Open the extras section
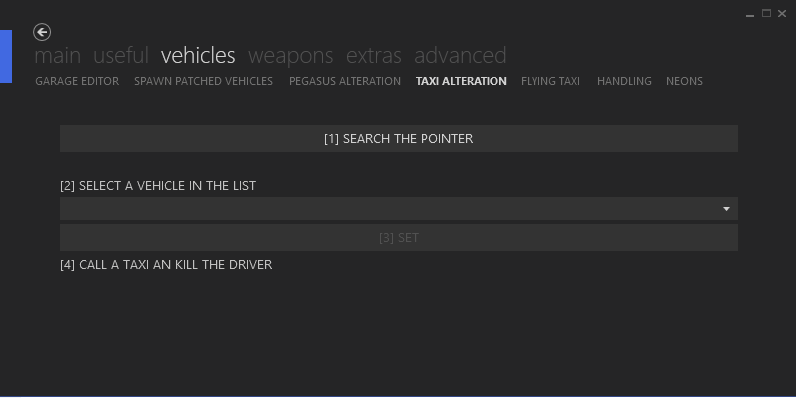Image resolution: width=796 pixels, height=398 pixels. (374, 55)
